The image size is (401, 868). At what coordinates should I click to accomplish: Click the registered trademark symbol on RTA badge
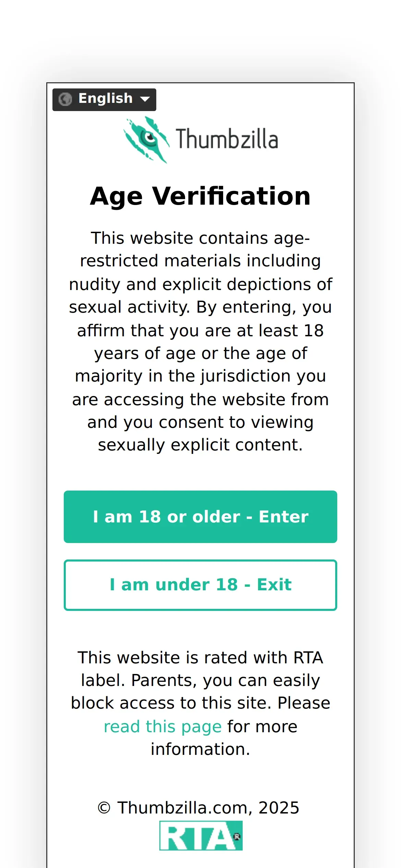(x=237, y=836)
